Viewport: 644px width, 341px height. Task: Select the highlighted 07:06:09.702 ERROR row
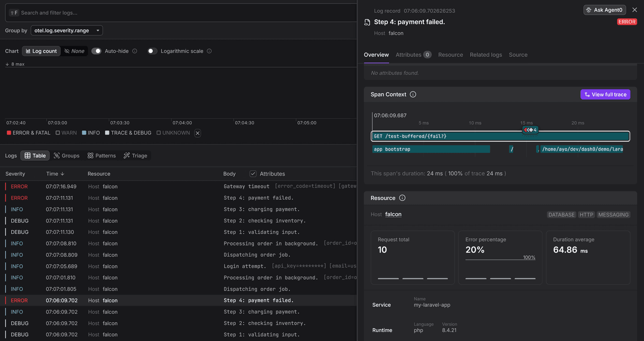pyautogui.click(x=178, y=300)
